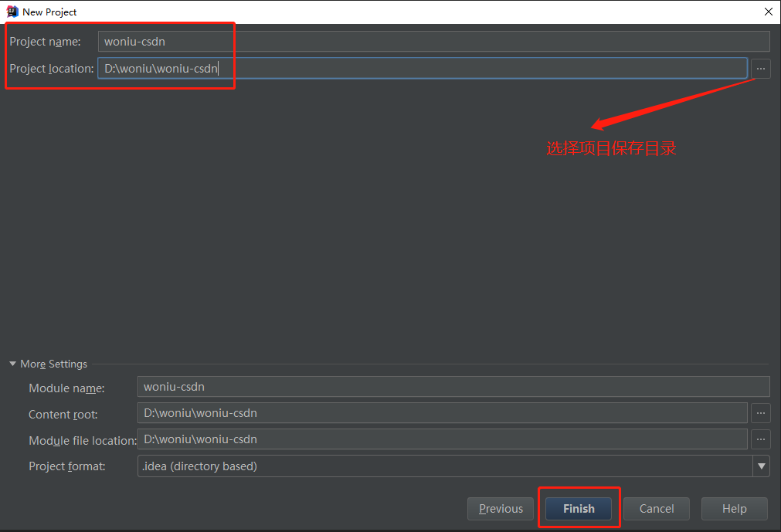Image resolution: width=781 pixels, height=532 pixels.
Task: Collapse the More Settings section
Action: (x=12, y=364)
